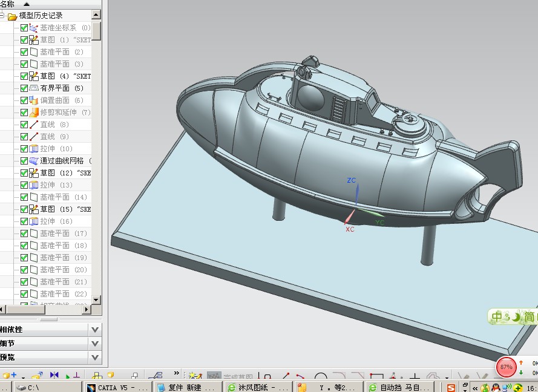Viewport: 538px width, 392px height.
Task: Click the line icon for 直线 (8)
Action: coord(34,125)
